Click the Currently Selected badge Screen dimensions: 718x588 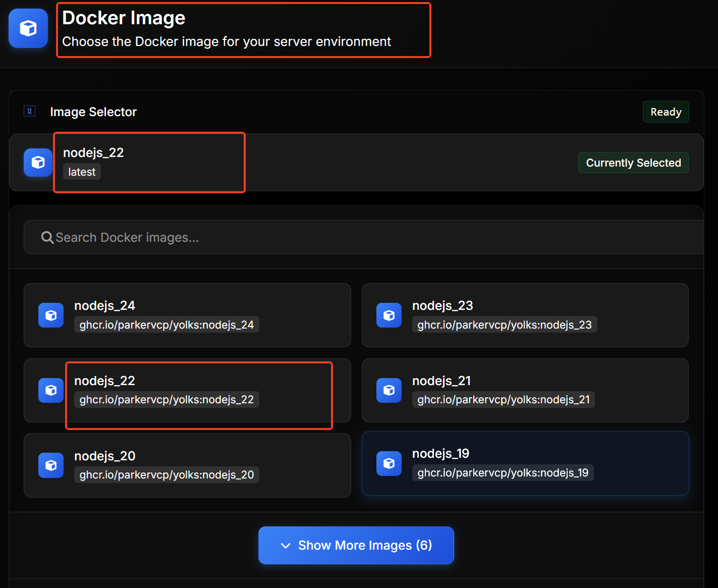pos(633,163)
